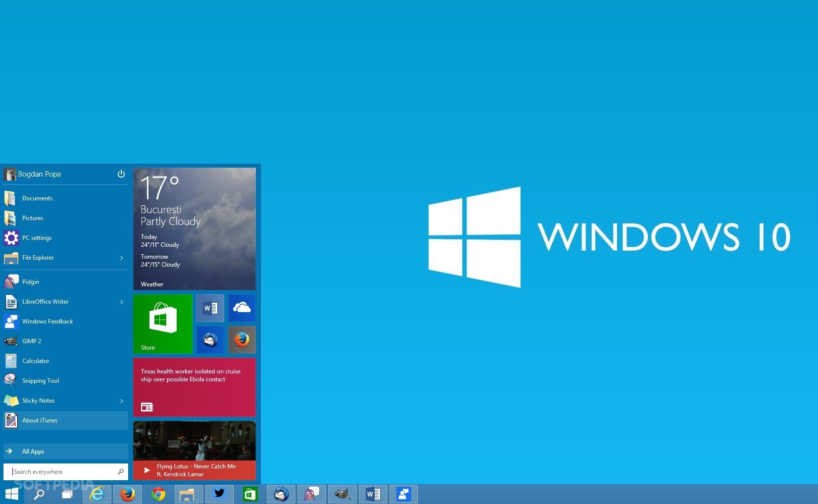Open the OneDrive cloud tile
818x504 pixels.
pos(242,308)
